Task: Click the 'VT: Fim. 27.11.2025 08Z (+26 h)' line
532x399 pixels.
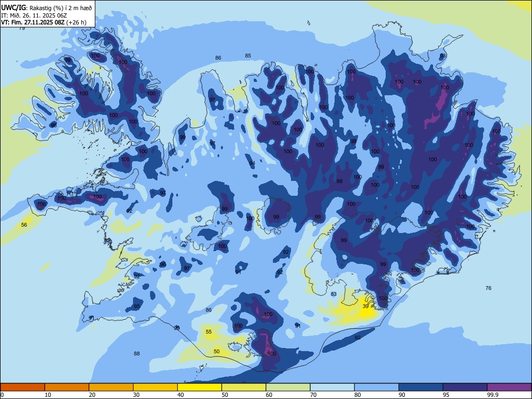Action: click(44, 23)
